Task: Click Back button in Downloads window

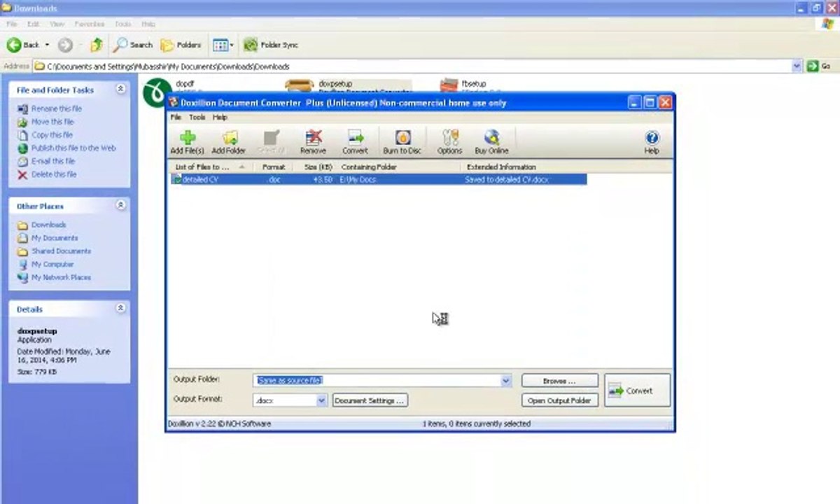Action: tap(23, 45)
